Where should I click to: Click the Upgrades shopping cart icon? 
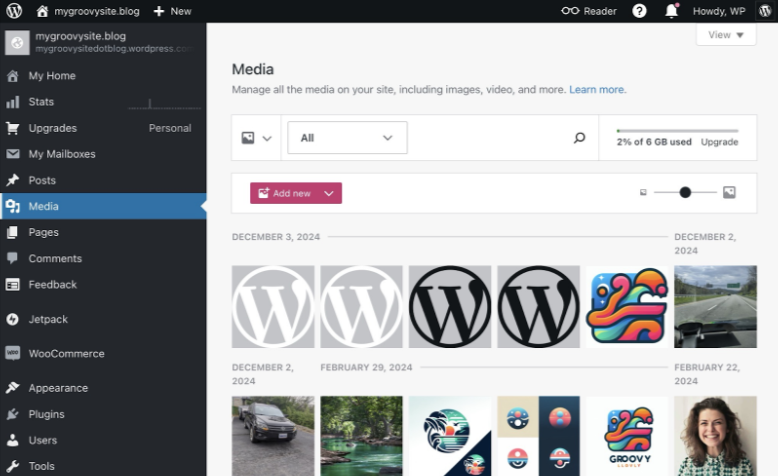[12, 128]
